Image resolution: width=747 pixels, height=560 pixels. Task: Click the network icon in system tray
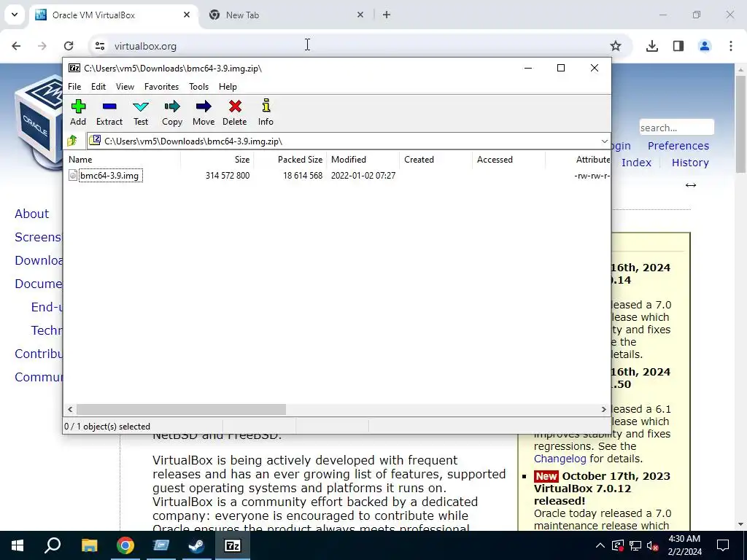(635, 545)
